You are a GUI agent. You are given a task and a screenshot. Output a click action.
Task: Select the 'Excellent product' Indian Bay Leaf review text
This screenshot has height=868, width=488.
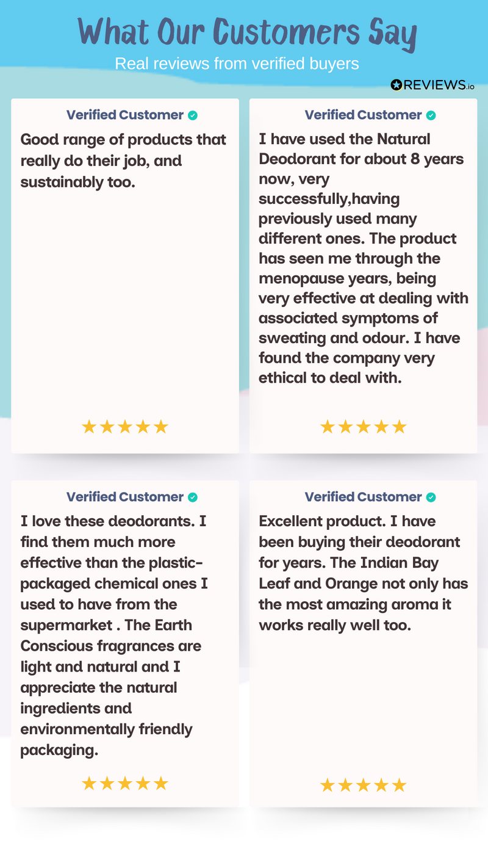[x=363, y=573]
